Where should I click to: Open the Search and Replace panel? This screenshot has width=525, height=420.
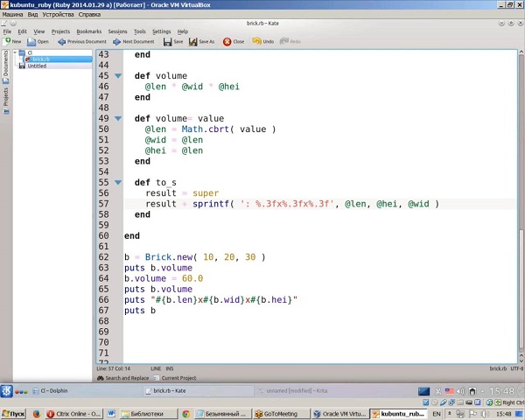124,378
